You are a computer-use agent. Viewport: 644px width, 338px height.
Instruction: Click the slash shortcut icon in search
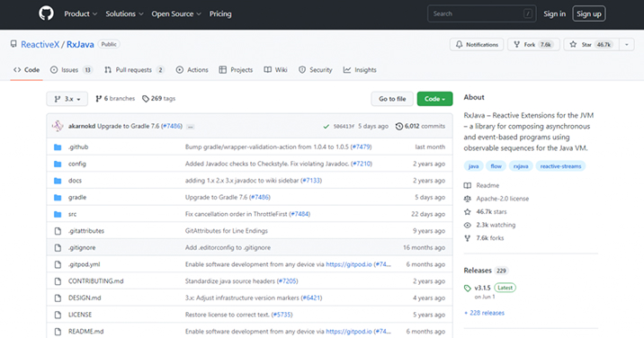[528, 14]
